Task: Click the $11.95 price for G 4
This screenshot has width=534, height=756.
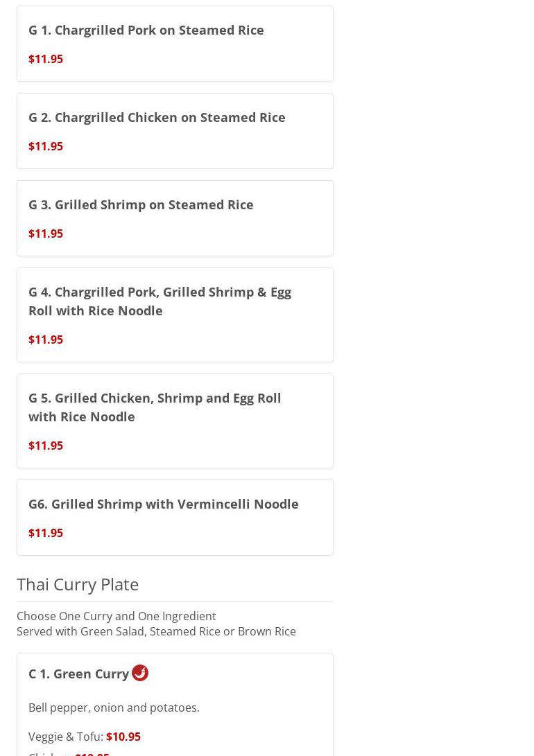Action: [x=46, y=340]
